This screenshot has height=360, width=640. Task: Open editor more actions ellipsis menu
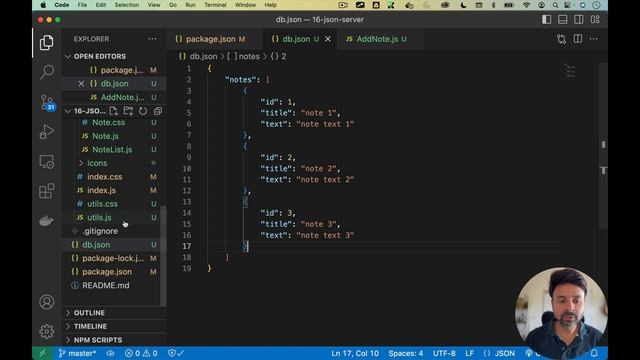594,39
